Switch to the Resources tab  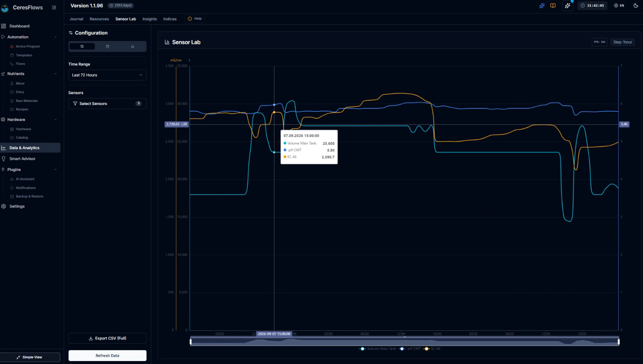[99, 19]
